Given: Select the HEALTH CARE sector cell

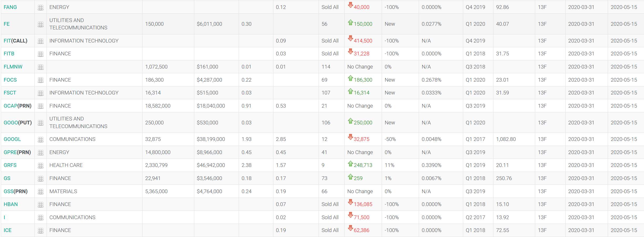Looking at the screenshot, I should pos(94,165).
